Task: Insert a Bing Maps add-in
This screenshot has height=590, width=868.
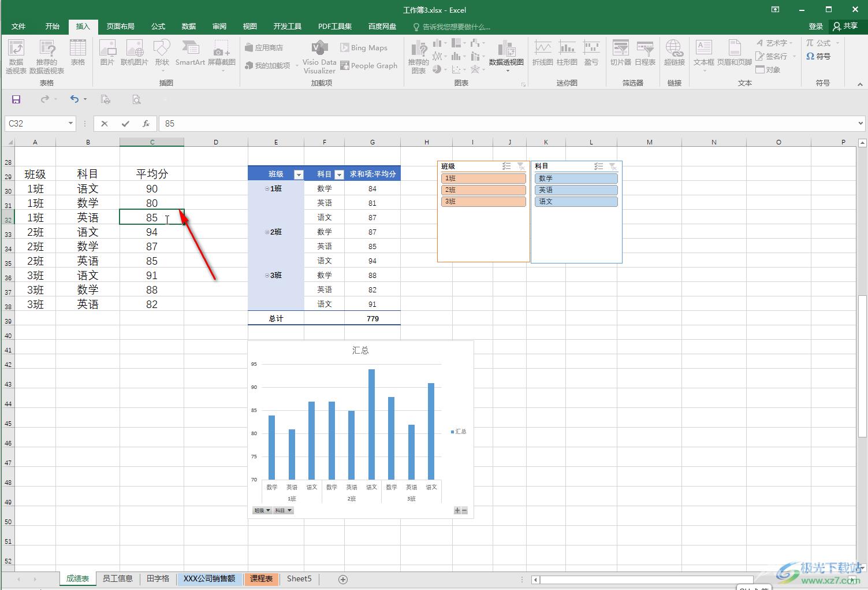Action: (x=364, y=47)
